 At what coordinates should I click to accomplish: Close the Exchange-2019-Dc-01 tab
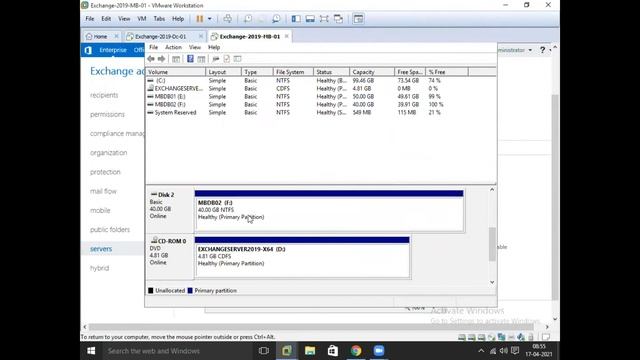click(201, 36)
